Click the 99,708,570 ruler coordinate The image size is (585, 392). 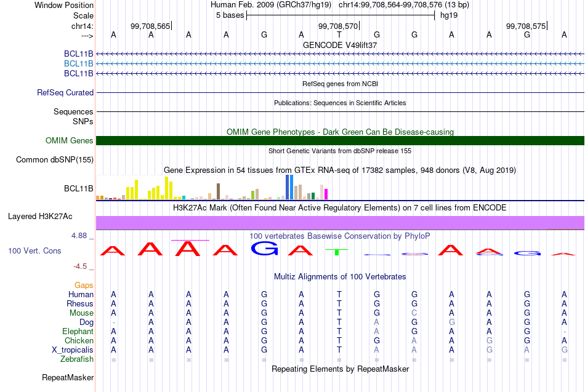pos(338,26)
